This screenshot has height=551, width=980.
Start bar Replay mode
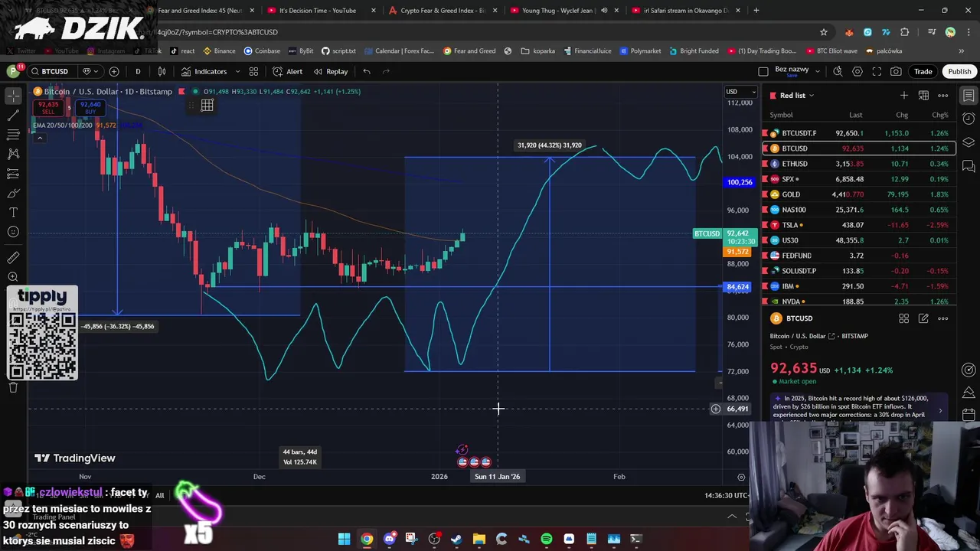point(331,71)
